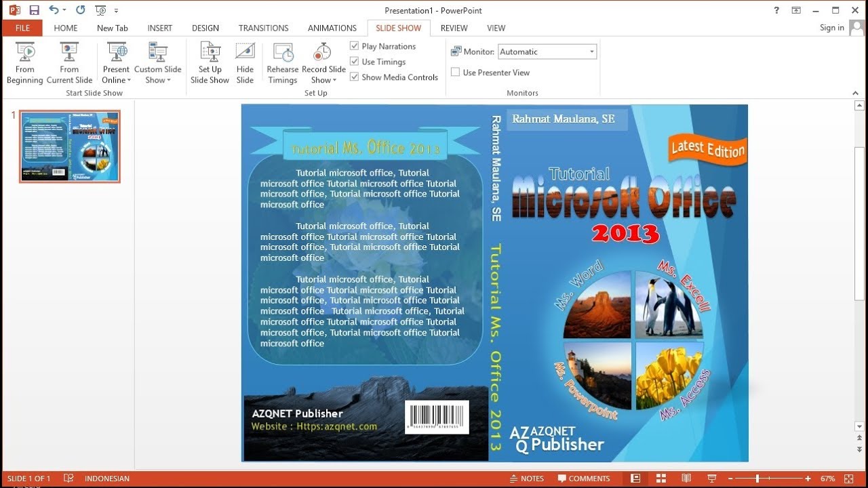The height and width of the screenshot is (488, 868).
Task: Start Slide Show from status bar
Action: click(711, 479)
